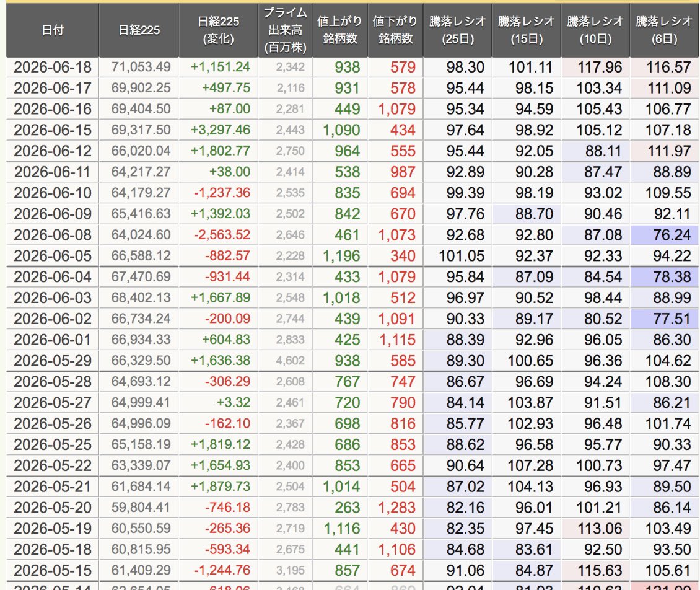Click the Nikkei value 68,402.13
Viewport: 700px width, 590px height.
click(x=141, y=298)
